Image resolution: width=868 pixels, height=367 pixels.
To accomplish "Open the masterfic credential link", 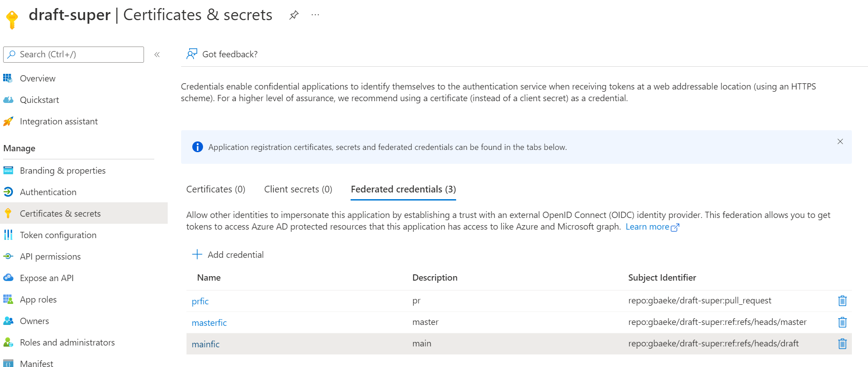I will [x=209, y=323].
